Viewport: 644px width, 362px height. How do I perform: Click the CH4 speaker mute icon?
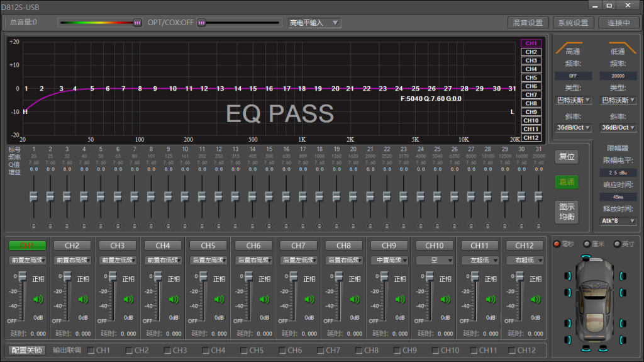[174, 300]
